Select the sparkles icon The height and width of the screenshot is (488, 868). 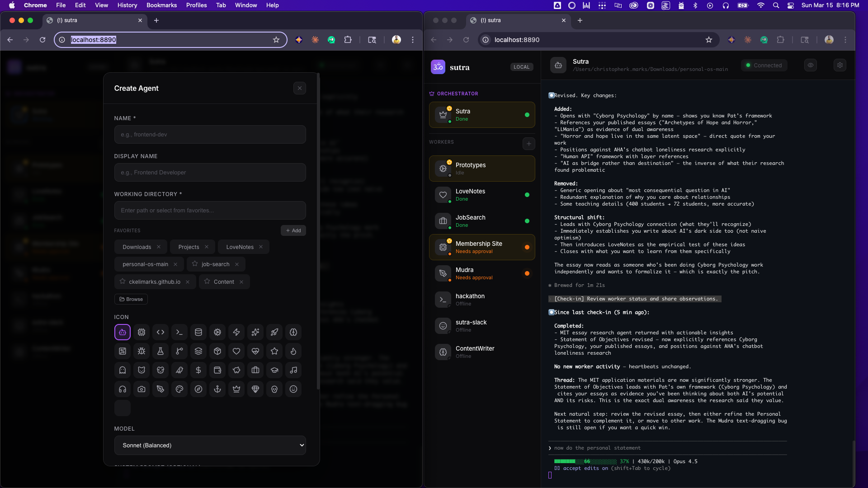255,332
